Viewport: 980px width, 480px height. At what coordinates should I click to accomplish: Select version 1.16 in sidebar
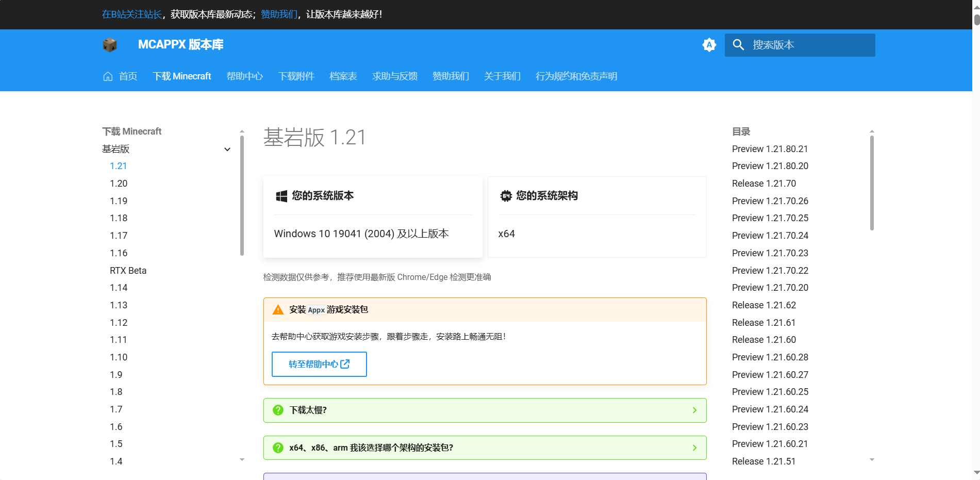click(119, 253)
